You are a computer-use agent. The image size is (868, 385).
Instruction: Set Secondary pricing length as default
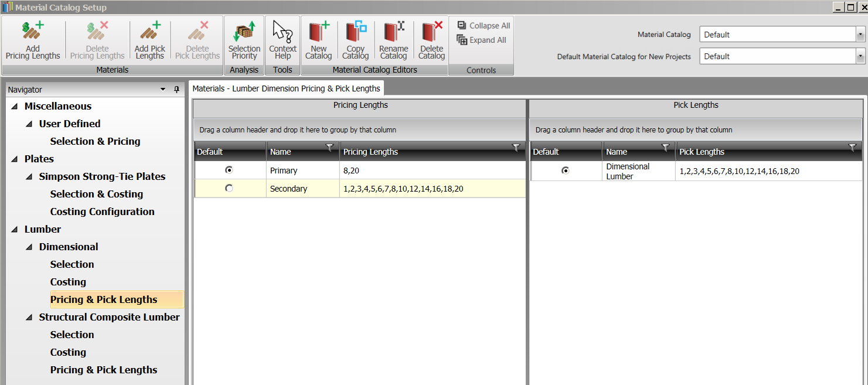[x=229, y=188]
